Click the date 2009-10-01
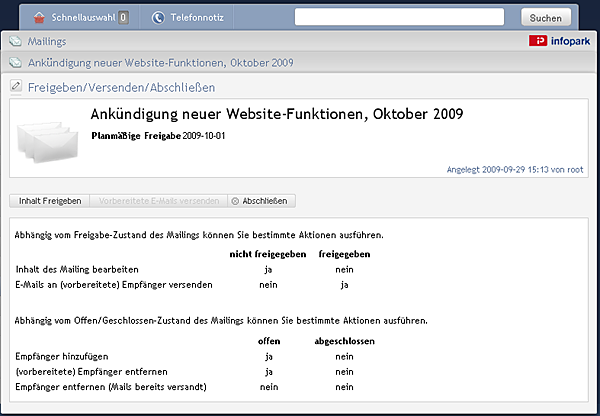The width and height of the screenshot is (600, 416). pos(204,136)
